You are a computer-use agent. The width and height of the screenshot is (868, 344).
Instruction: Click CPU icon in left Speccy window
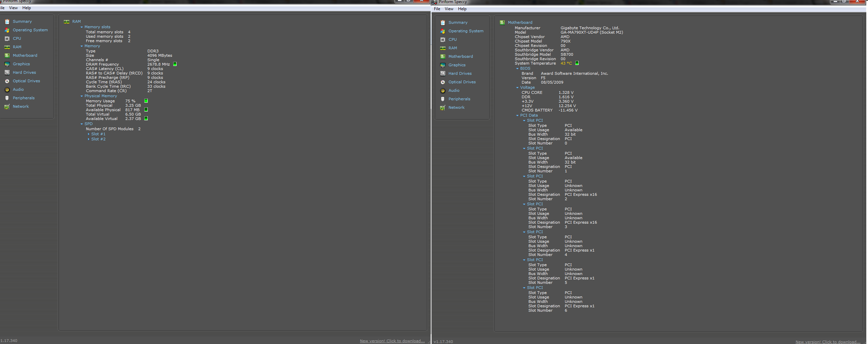click(7, 38)
